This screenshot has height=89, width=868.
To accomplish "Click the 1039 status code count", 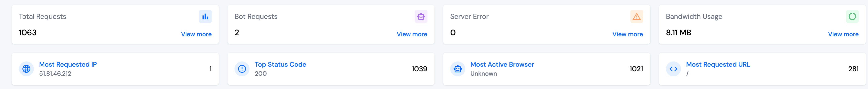I will 419,69.
